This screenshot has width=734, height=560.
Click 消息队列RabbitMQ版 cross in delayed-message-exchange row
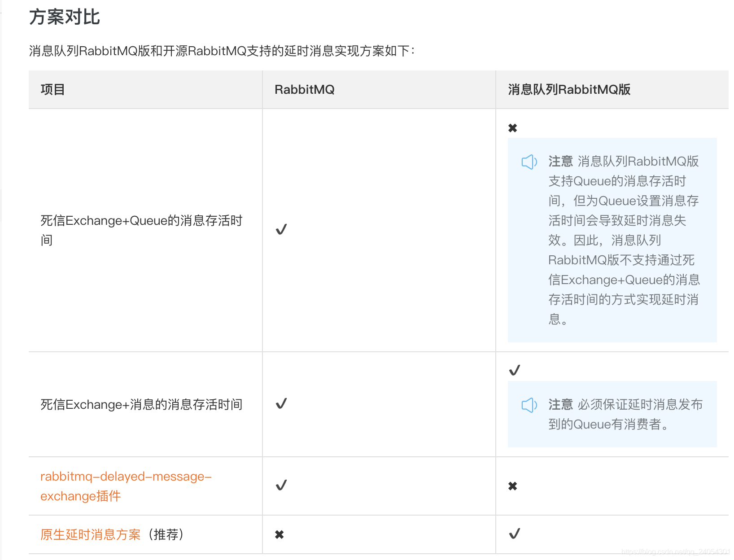[x=513, y=486]
